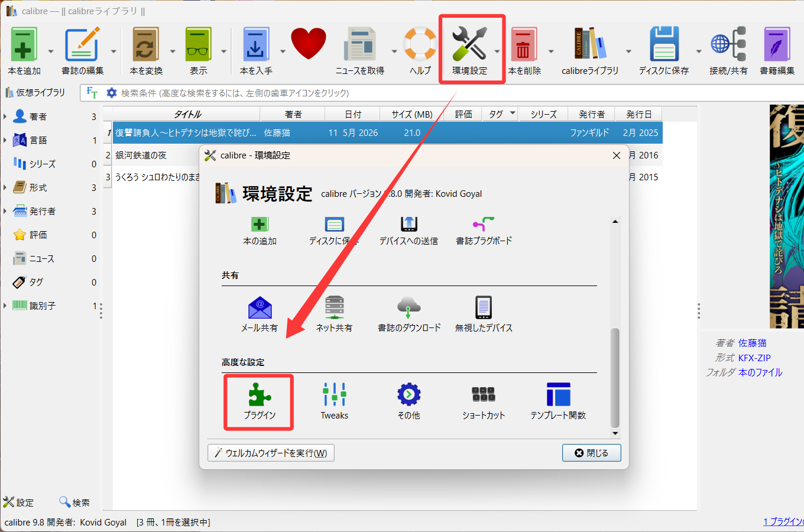Close the dialog with 閉じる button
804x532 pixels.
pos(591,453)
